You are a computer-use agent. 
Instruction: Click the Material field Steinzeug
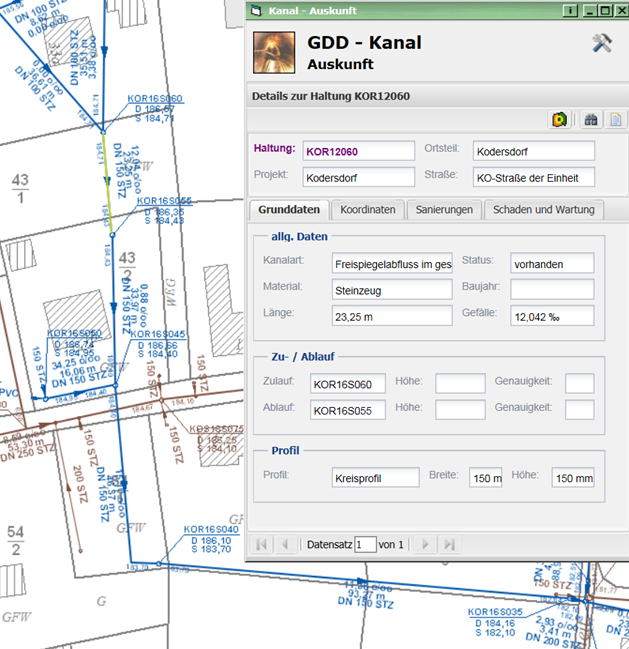pos(392,290)
